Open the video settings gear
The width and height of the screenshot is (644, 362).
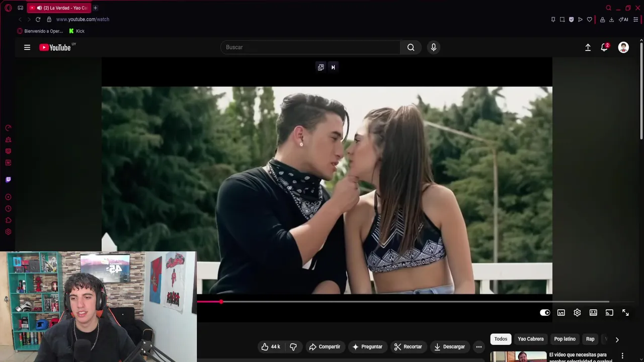click(x=577, y=313)
